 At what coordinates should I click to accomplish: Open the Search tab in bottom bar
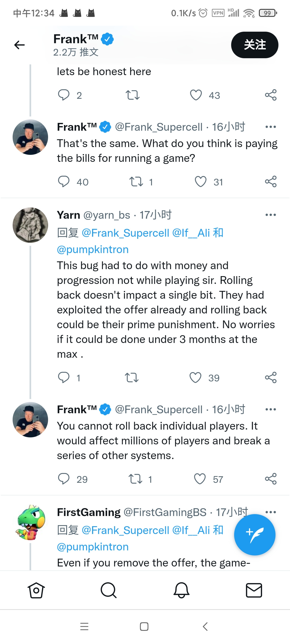point(108,590)
